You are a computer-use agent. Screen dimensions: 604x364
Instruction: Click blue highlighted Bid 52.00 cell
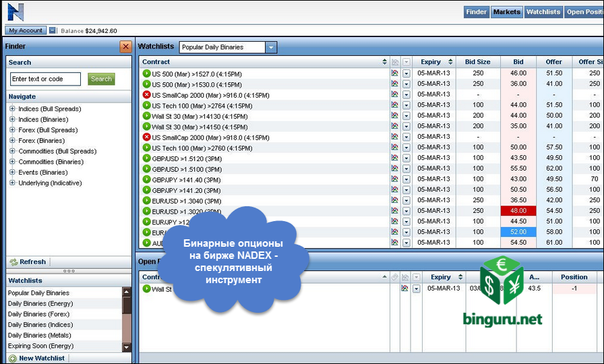tap(518, 232)
